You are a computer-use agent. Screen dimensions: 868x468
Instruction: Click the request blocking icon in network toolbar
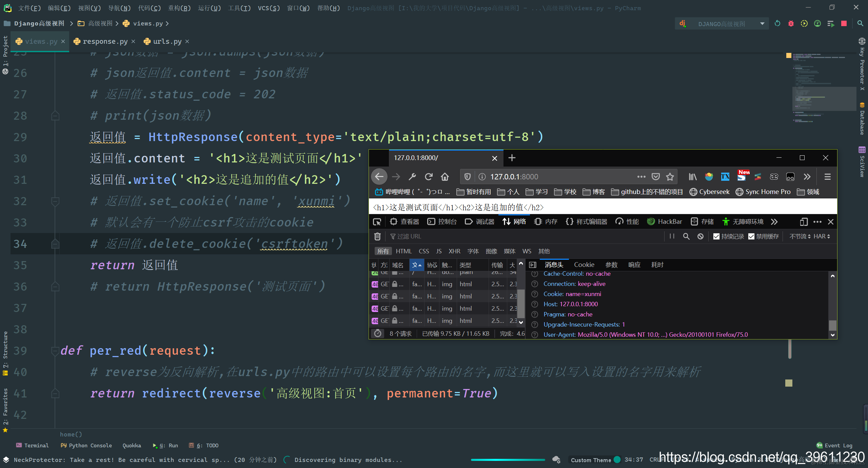(701, 236)
